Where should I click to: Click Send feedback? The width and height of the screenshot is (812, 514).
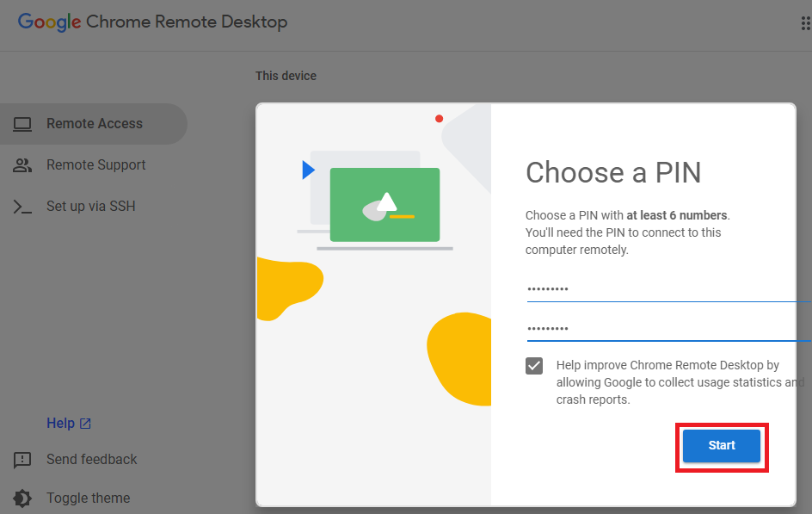click(92, 460)
